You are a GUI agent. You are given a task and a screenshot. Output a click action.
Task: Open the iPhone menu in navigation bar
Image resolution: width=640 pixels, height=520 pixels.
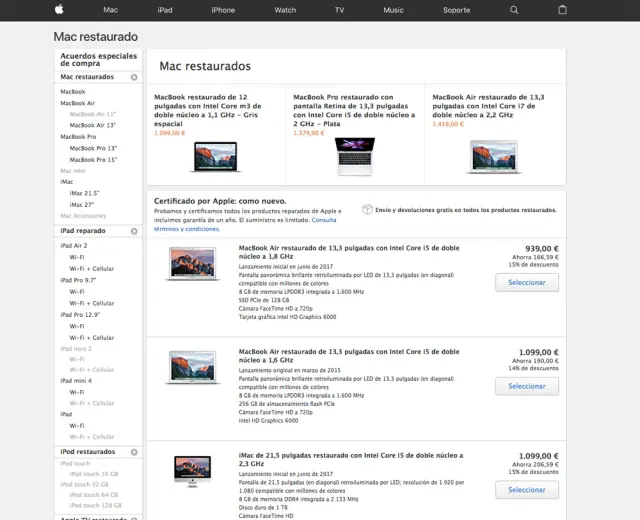(223, 10)
